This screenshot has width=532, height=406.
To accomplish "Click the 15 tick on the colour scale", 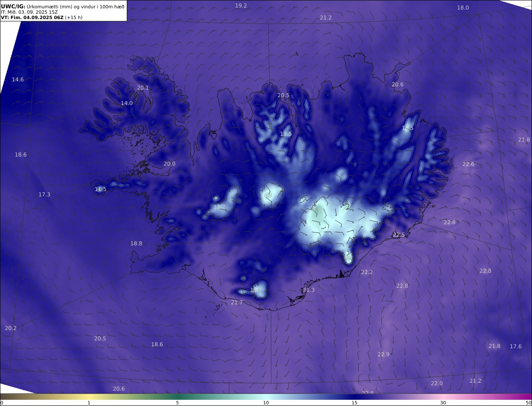I will pos(355,403).
